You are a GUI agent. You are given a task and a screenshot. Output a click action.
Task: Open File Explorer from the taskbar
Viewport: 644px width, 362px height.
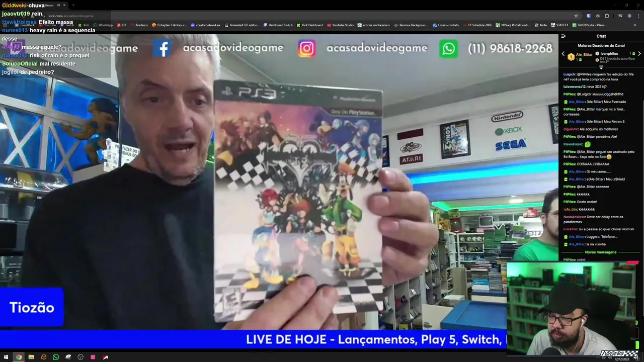pos(31,357)
